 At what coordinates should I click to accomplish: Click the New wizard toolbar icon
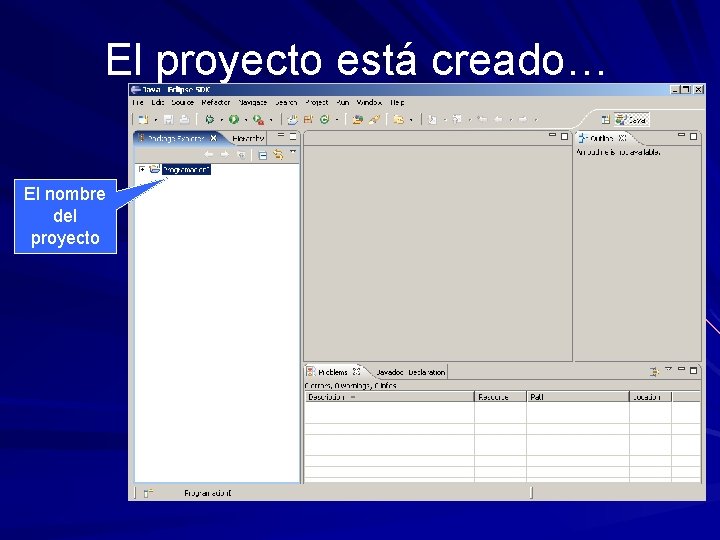(143, 120)
